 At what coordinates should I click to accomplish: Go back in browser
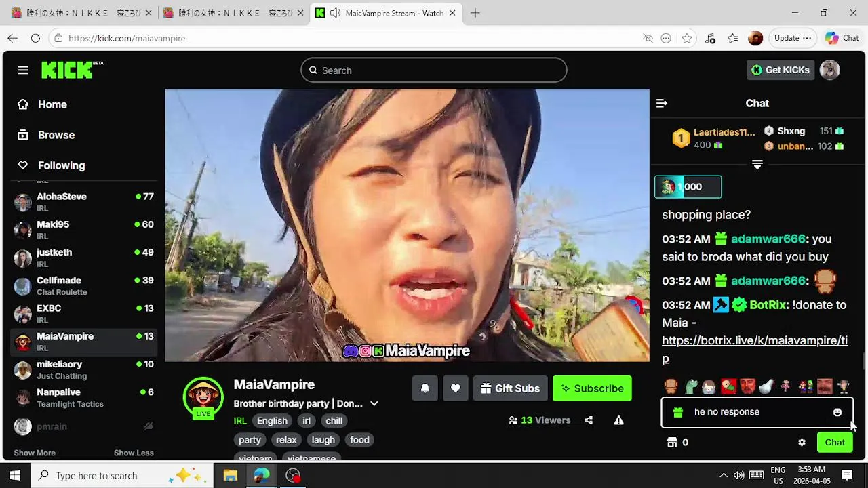click(x=12, y=38)
